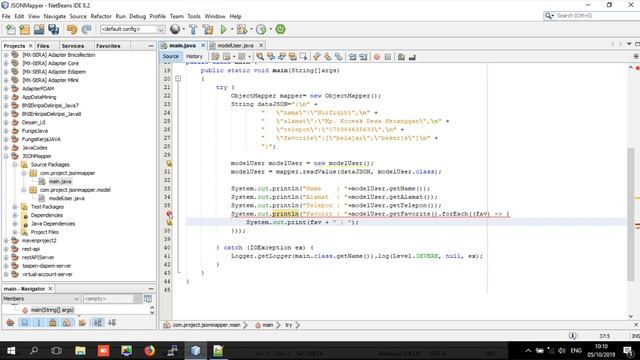Click the red Start Macro Recording icon
Screen dimensions: 640x360
[x=377, y=57]
